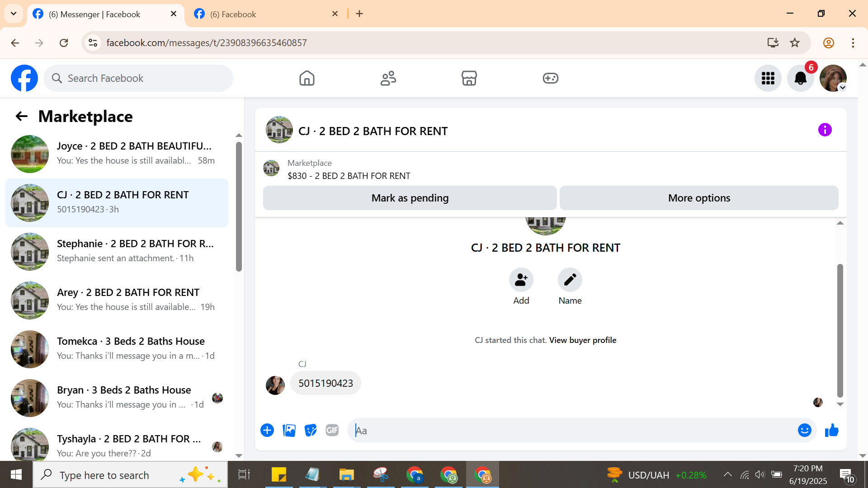Viewport: 868px width, 488px height.
Task: Open More options for listing
Action: point(699,198)
